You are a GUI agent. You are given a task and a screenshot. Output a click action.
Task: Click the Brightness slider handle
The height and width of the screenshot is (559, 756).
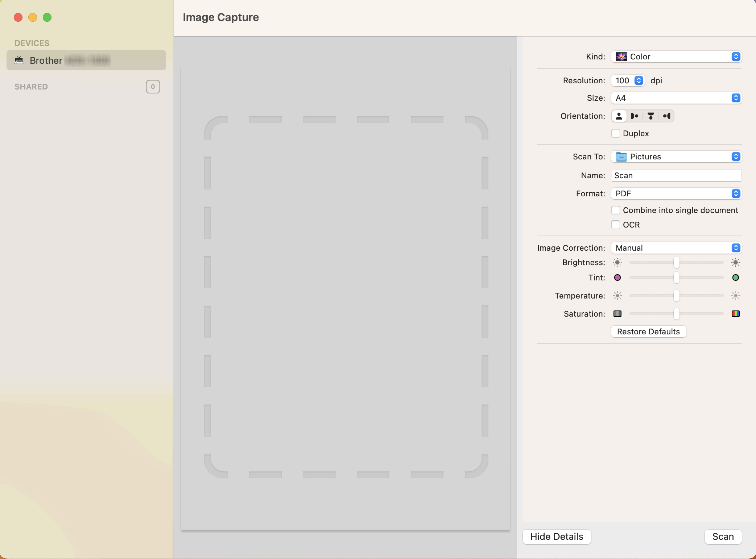click(x=677, y=262)
